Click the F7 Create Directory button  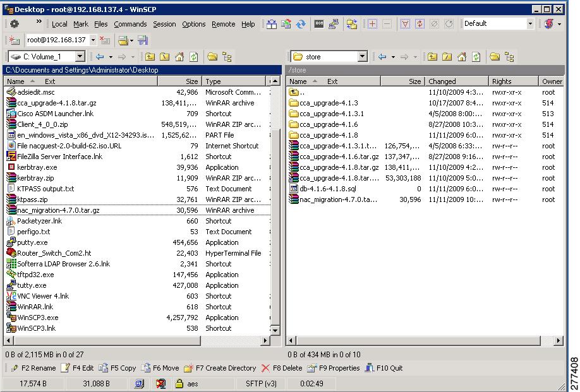220,368
